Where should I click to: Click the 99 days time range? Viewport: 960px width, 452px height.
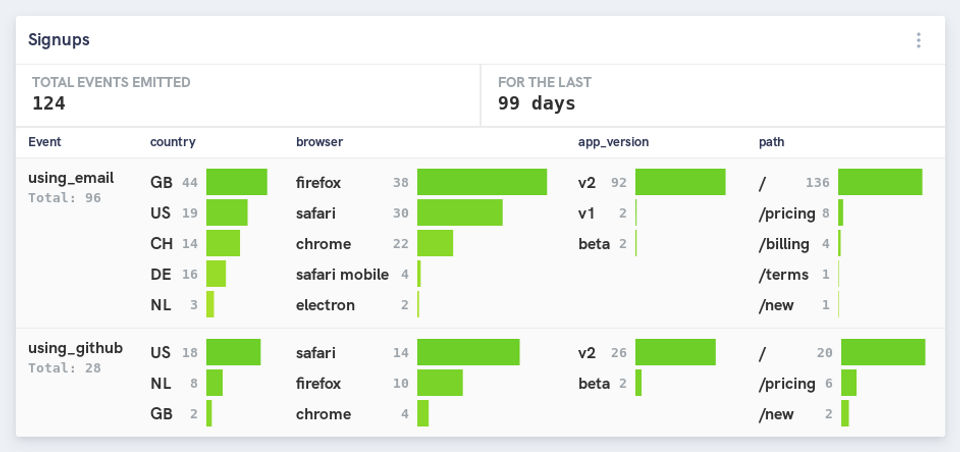(536, 102)
